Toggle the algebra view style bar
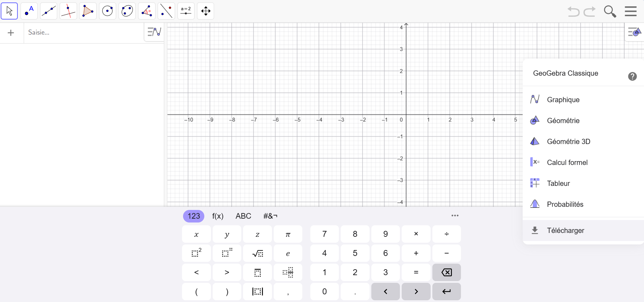The image size is (644, 302). click(x=154, y=32)
